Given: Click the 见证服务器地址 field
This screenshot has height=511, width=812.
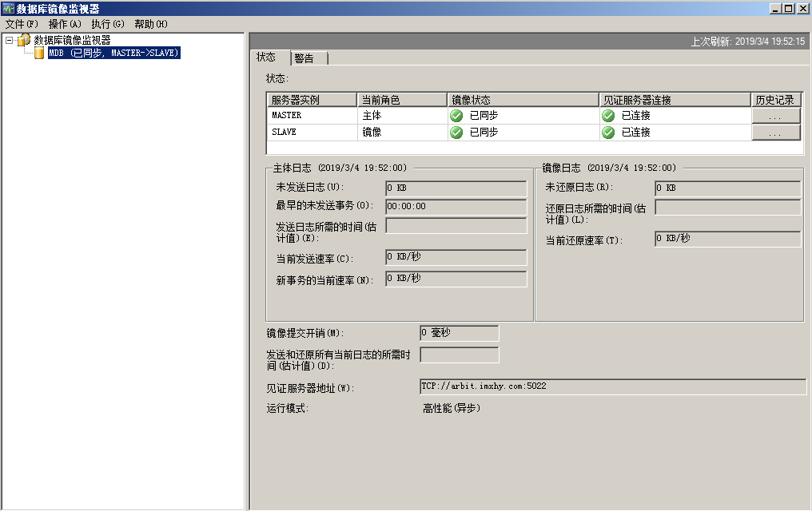Looking at the screenshot, I should click(x=614, y=387).
